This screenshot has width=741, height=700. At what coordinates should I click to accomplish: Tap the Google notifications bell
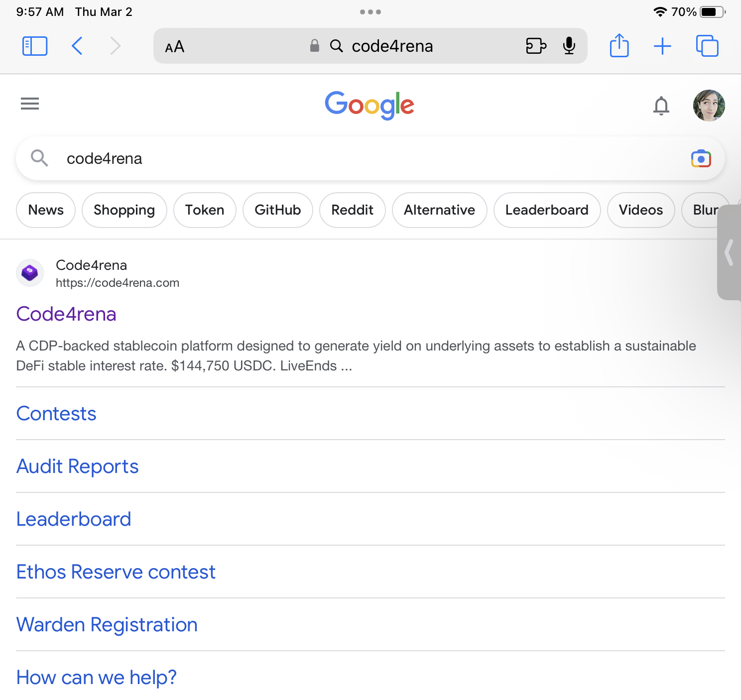pyautogui.click(x=661, y=106)
